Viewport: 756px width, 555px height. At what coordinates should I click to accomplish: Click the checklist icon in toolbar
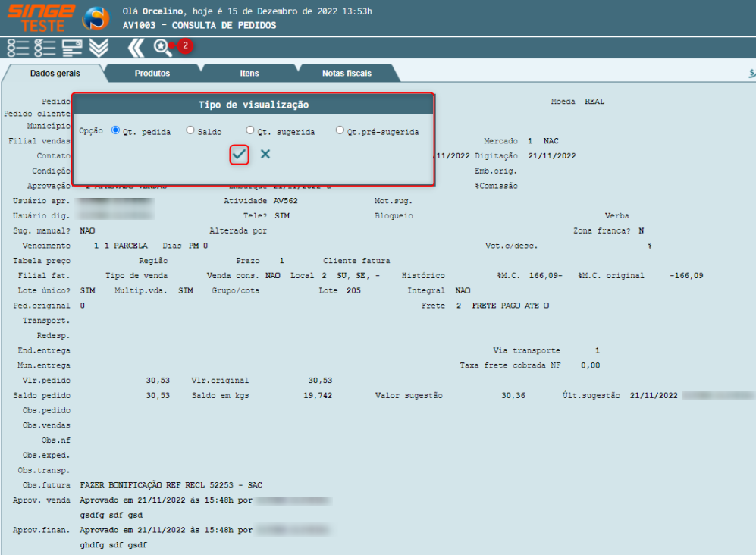45,48
